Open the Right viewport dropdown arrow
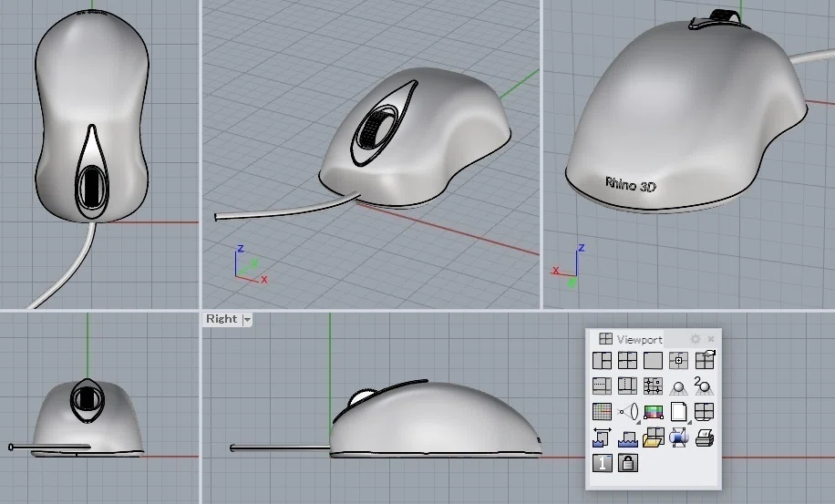Image resolution: width=835 pixels, height=504 pixels. 246,319
